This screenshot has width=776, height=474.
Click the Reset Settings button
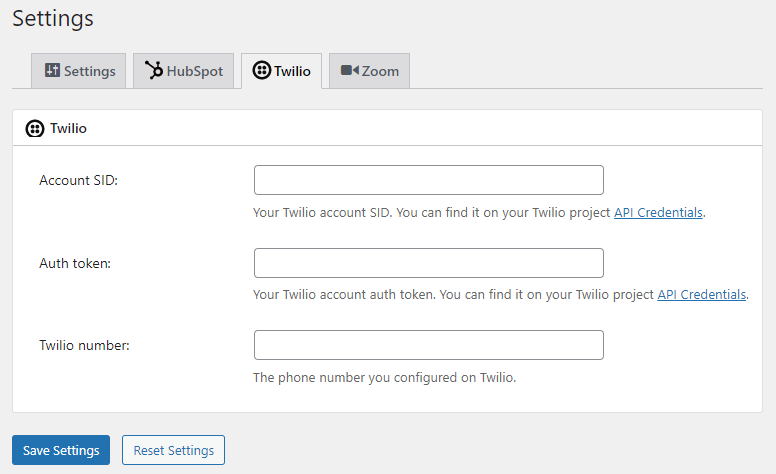tap(173, 450)
